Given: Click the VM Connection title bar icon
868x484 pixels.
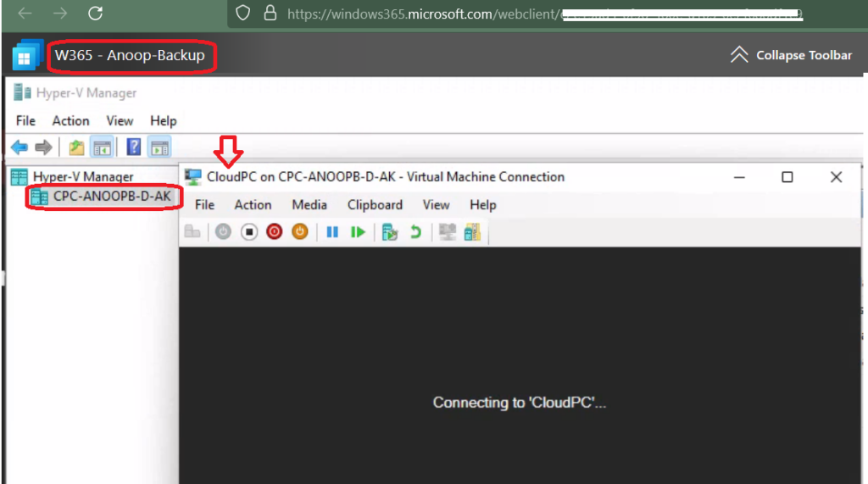Looking at the screenshot, I should 192,176.
